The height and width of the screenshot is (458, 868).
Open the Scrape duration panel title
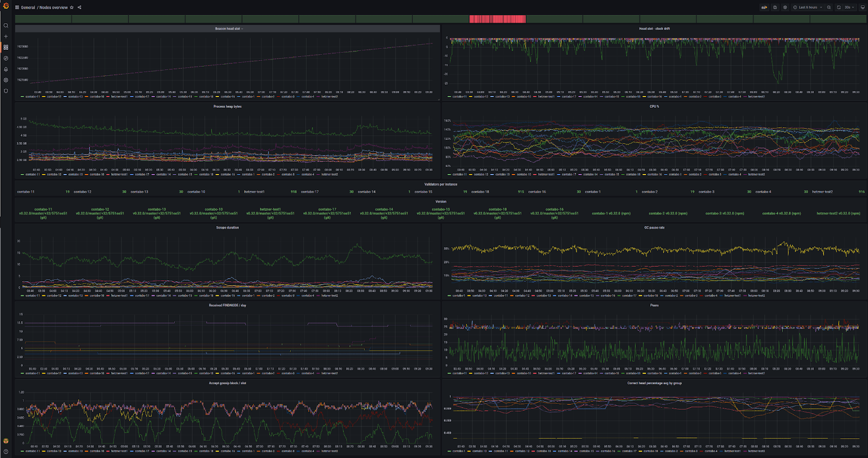click(x=227, y=228)
